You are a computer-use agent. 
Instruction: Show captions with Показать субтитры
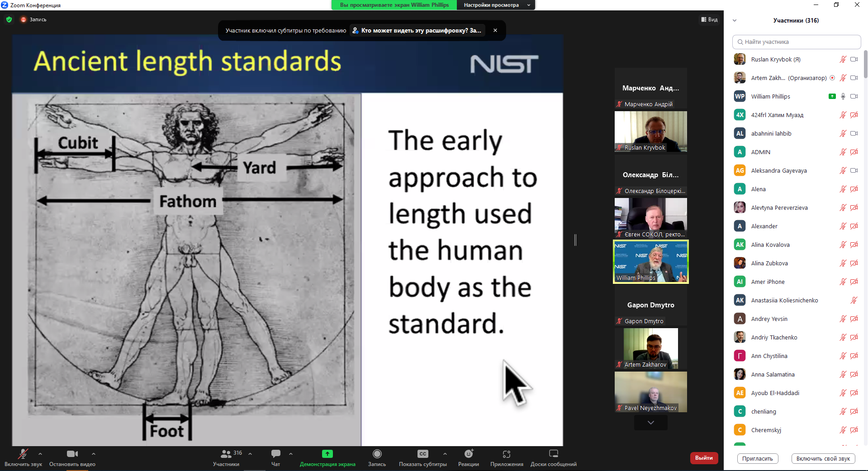[423, 457]
